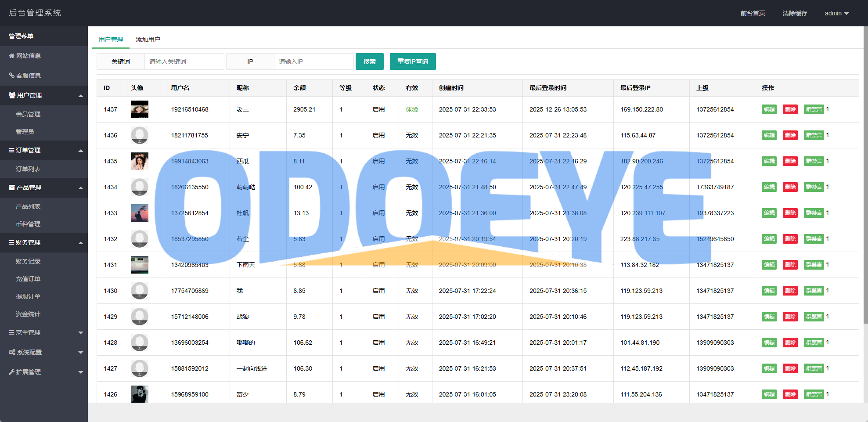This screenshot has height=422, width=868.
Task: Click the 重复IP查询 button
Action: [x=412, y=61]
